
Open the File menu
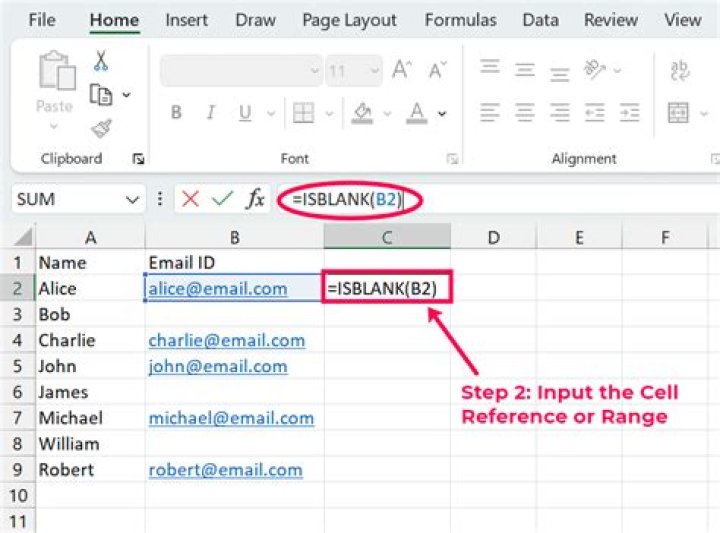pos(42,20)
